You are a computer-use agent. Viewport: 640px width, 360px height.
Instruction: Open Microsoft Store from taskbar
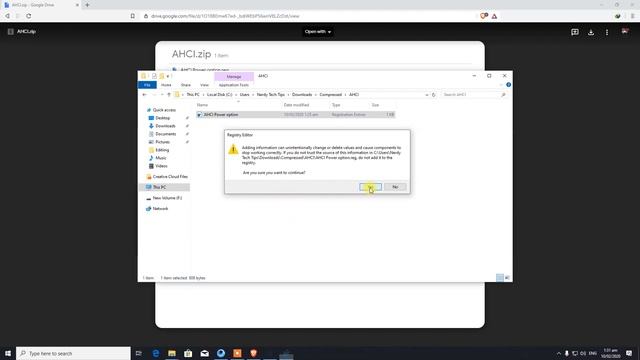pyautogui.click(x=188, y=353)
